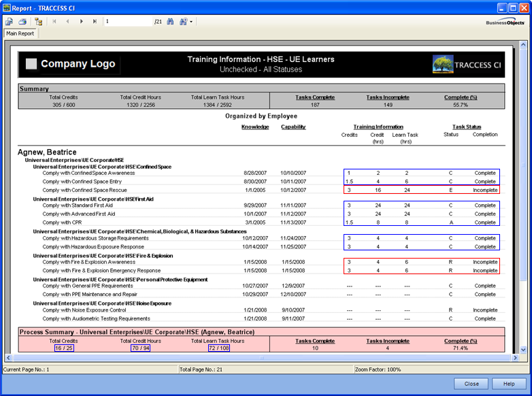Click process summary credit hours 70 / 94
Image resolution: width=532 pixels, height=396 pixels.
(x=140, y=348)
